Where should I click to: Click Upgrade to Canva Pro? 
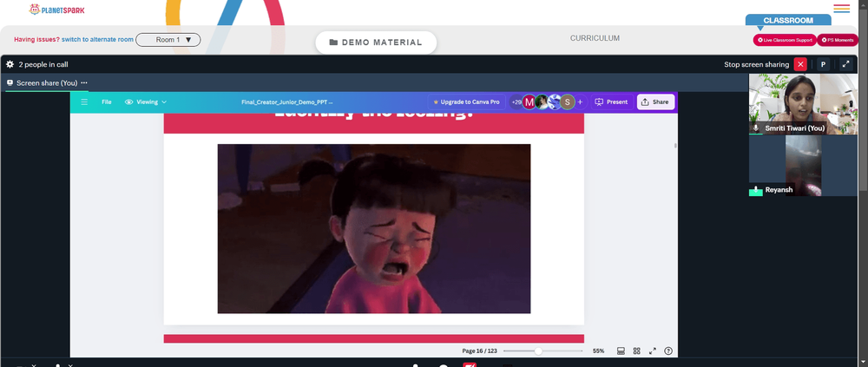point(466,102)
